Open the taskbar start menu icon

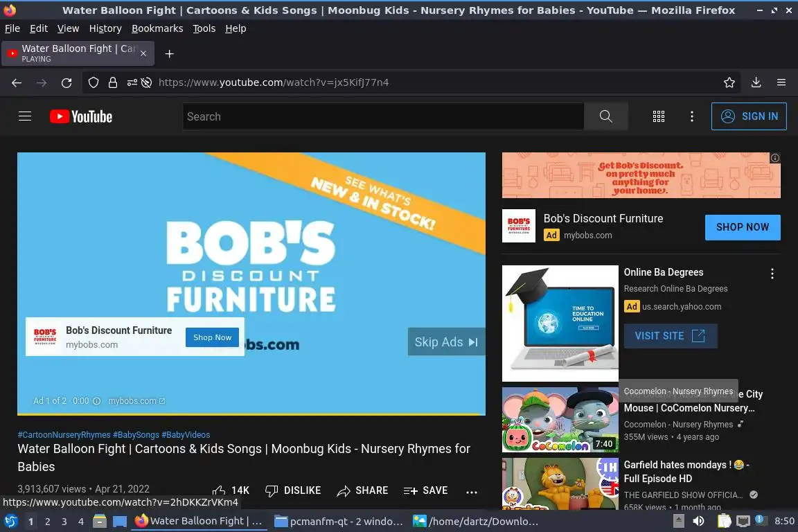coord(10,521)
